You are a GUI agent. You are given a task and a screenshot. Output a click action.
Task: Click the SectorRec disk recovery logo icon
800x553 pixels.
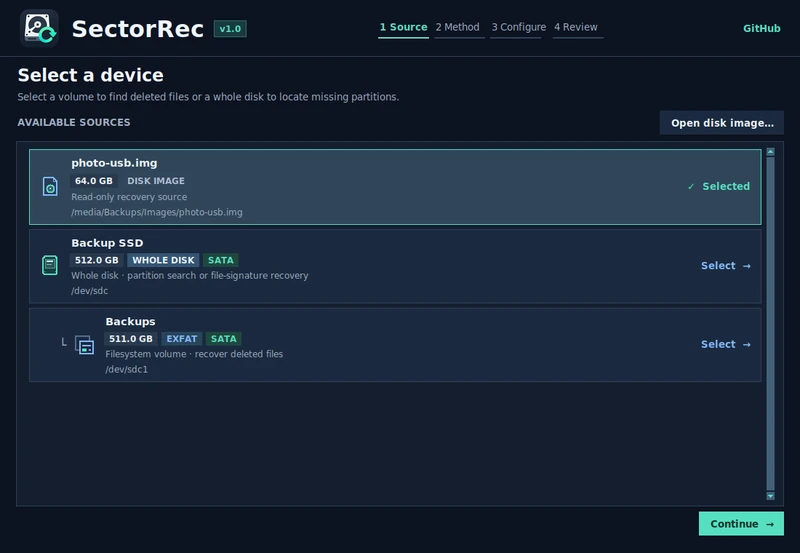tap(39, 28)
